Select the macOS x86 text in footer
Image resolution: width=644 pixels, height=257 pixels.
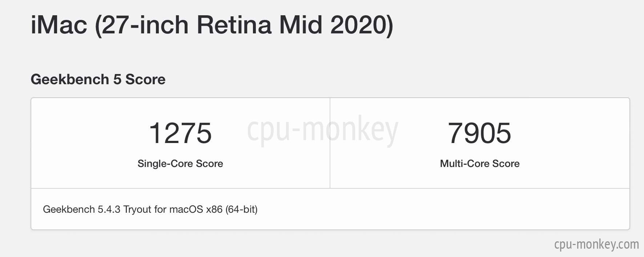click(196, 209)
